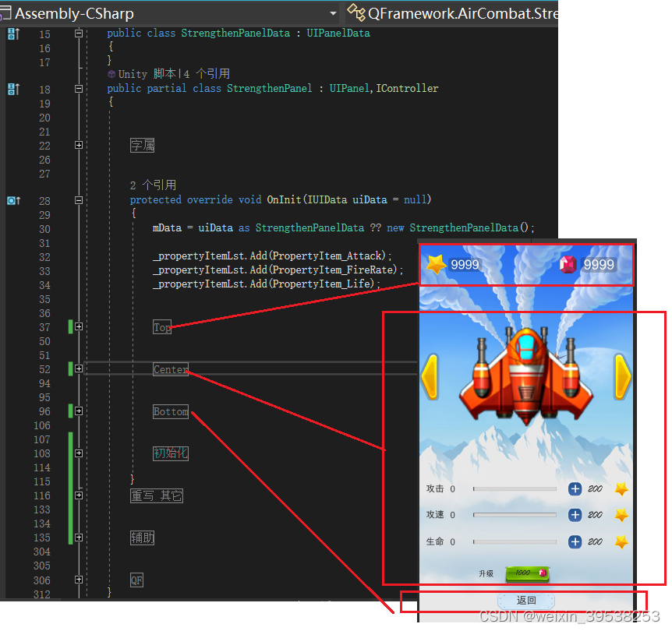Image resolution: width=672 pixels, height=631 pixels.
Task: Click the 攻击 progress bar
Action: tap(515, 488)
